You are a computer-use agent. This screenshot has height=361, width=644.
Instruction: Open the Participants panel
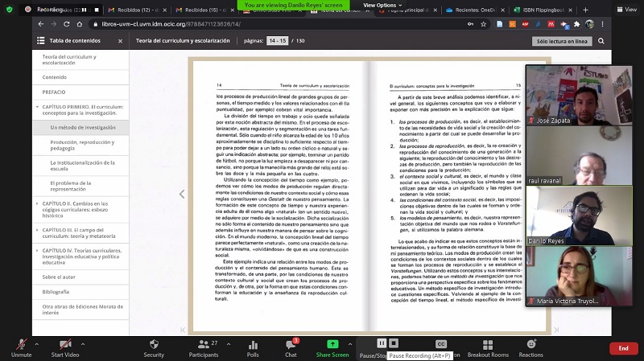(204, 348)
